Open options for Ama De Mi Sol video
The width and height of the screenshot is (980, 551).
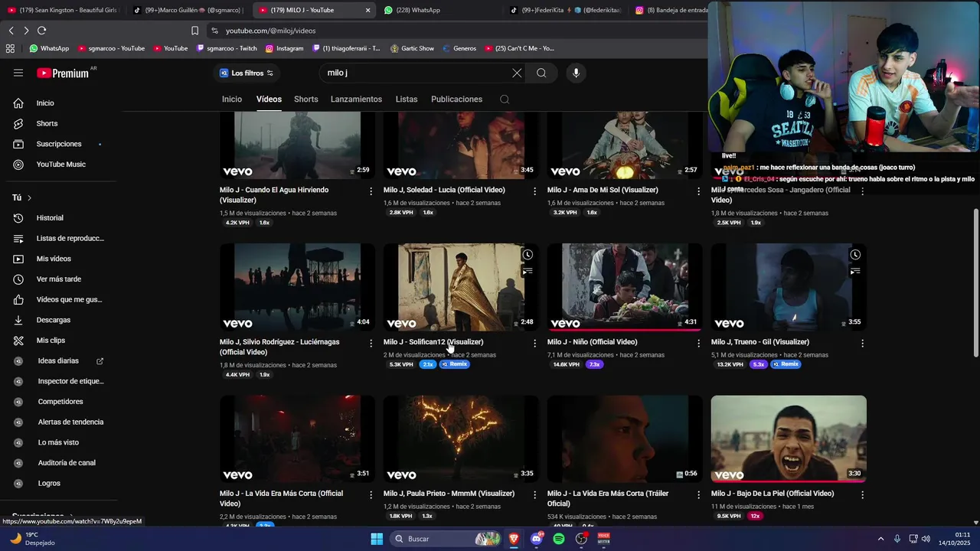point(698,191)
